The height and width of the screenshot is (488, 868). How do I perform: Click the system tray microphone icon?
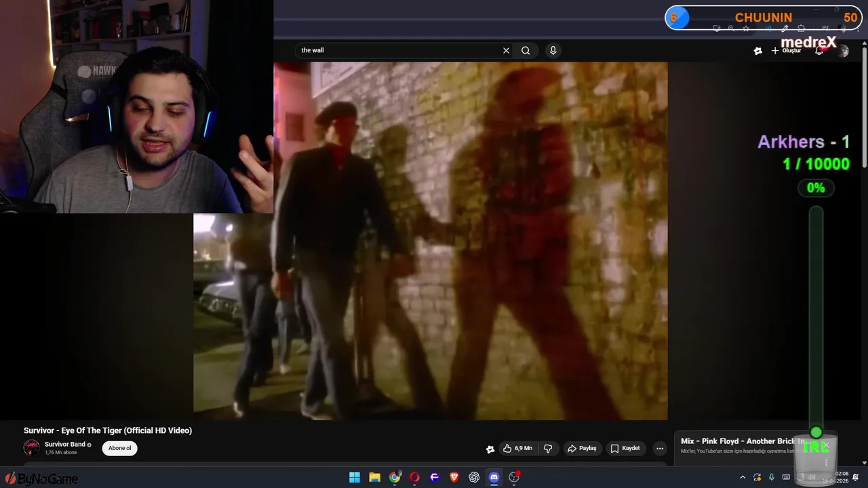coord(772,477)
